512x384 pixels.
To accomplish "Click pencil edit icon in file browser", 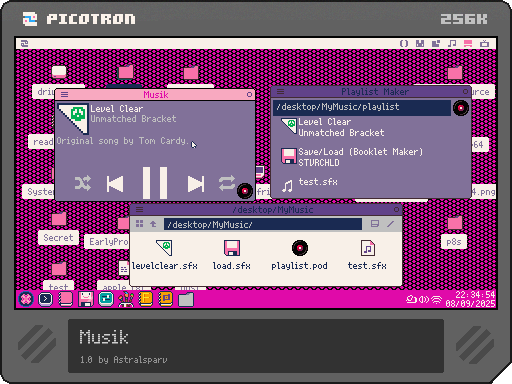I will (390, 224).
